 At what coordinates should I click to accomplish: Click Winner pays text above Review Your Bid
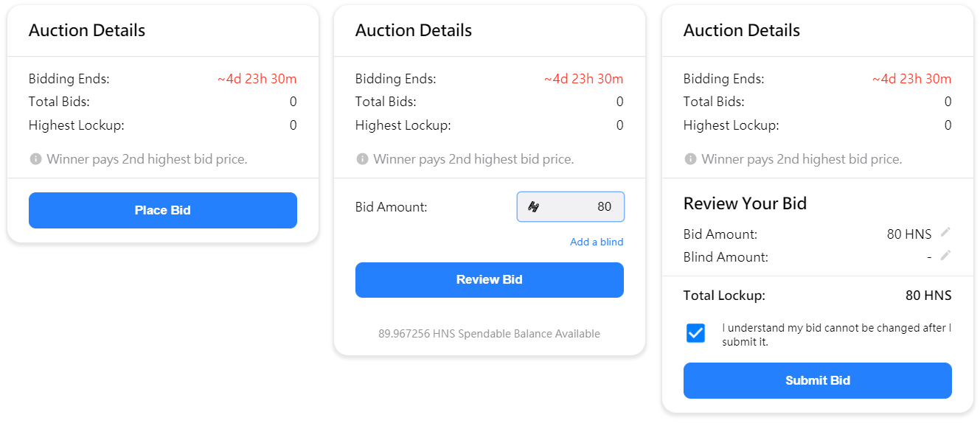(x=802, y=159)
